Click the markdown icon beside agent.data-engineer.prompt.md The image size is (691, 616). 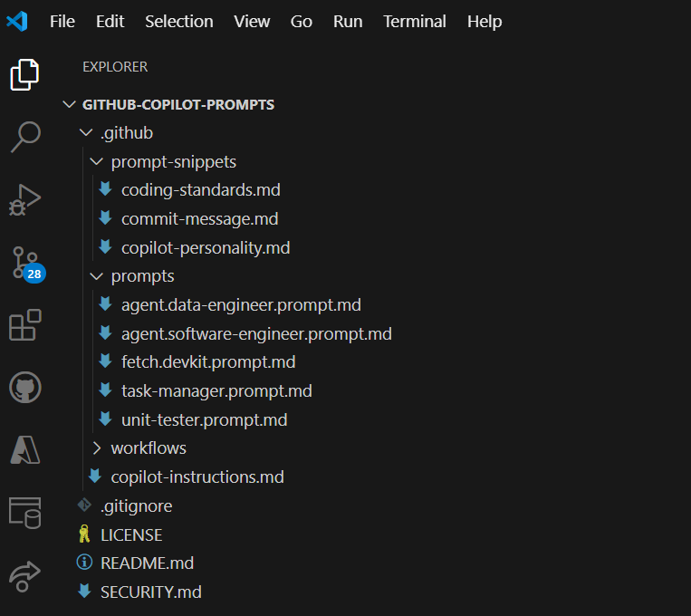point(105,304)
